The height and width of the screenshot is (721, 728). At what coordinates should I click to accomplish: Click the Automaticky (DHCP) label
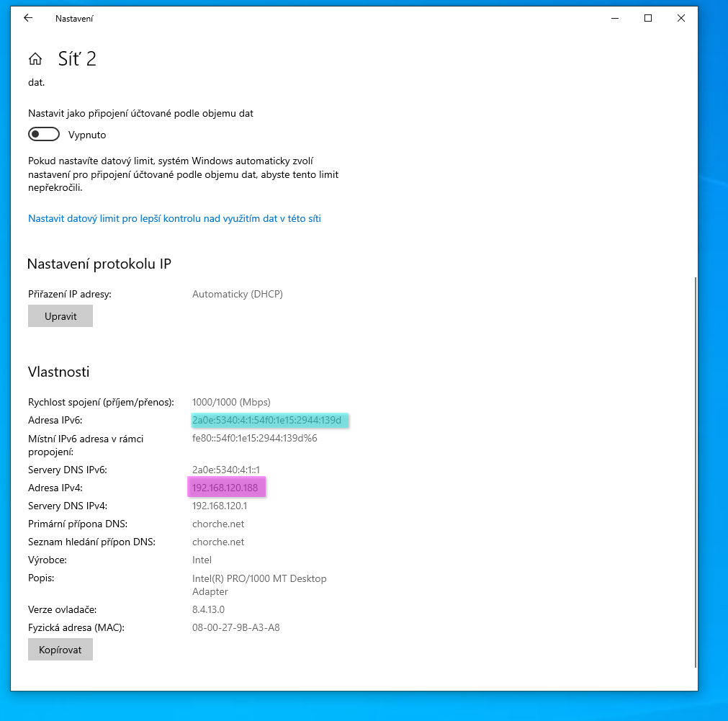pos(237,294)
